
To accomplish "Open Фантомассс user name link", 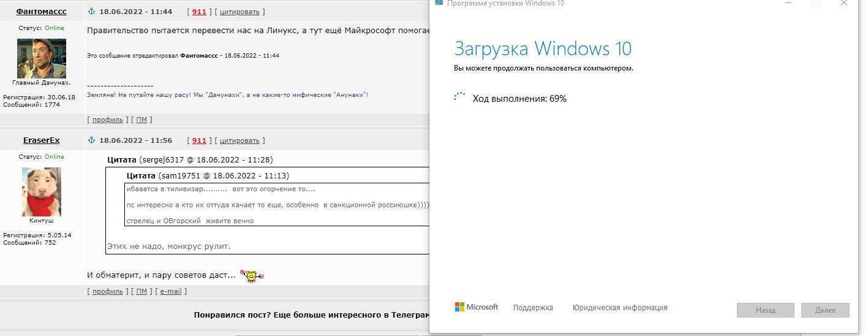I will [x=41, y=12].
